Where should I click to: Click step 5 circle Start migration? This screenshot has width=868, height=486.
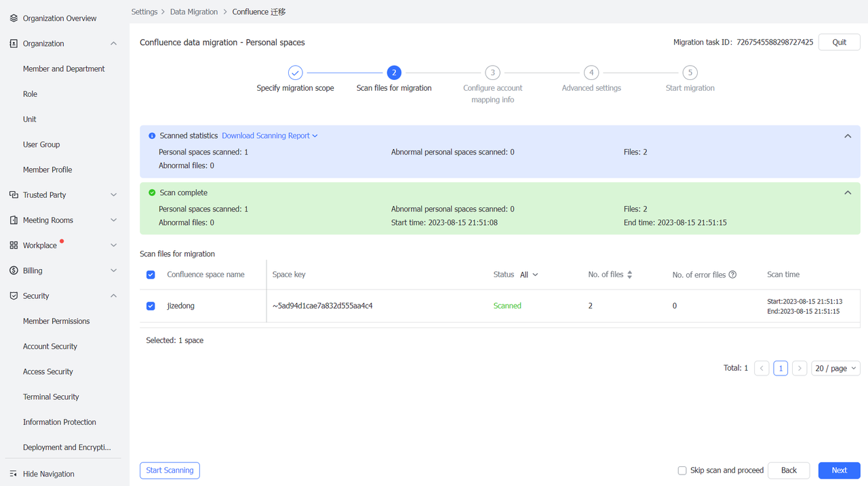[690, 73]
